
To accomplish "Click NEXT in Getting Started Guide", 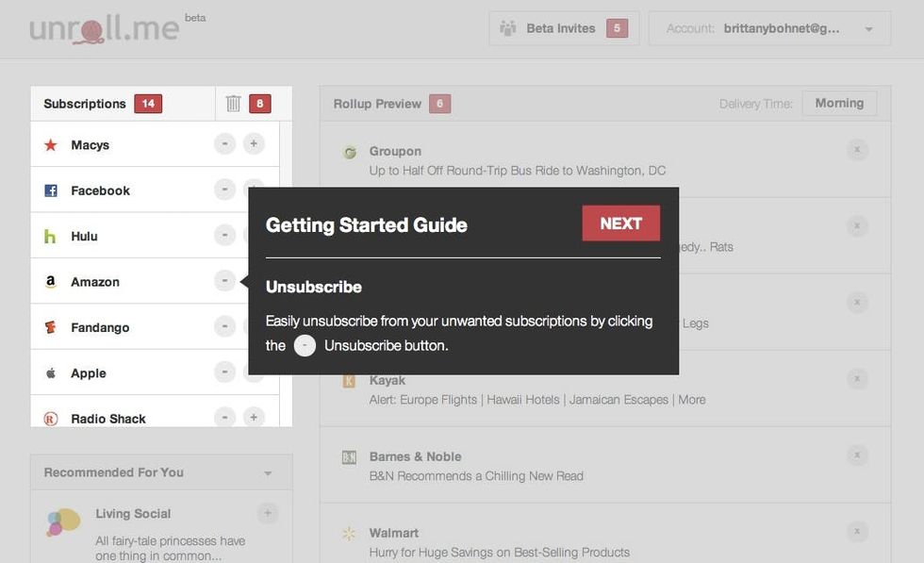I will 620,224.
